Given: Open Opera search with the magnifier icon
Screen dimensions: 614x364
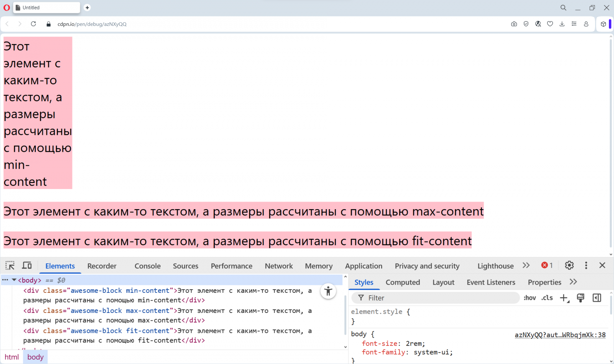Looking at the screenshot, I should pyautogui.click(x=563, y=7).
